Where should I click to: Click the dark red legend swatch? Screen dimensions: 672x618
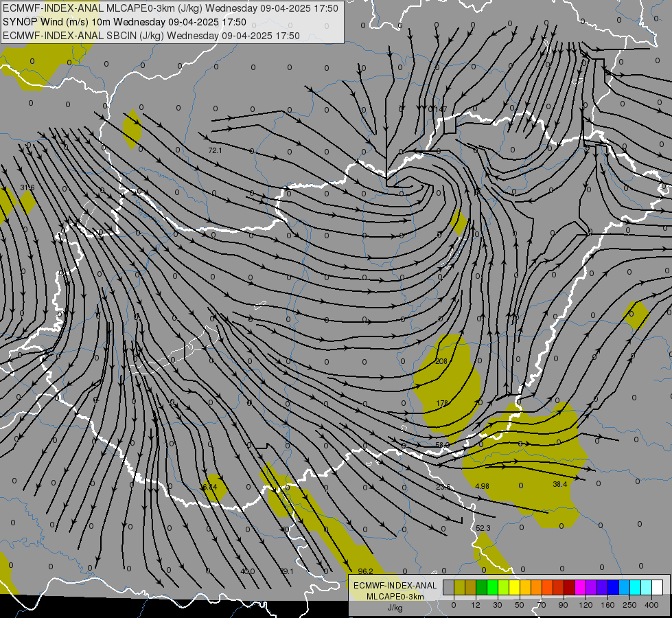pos(570,587)
